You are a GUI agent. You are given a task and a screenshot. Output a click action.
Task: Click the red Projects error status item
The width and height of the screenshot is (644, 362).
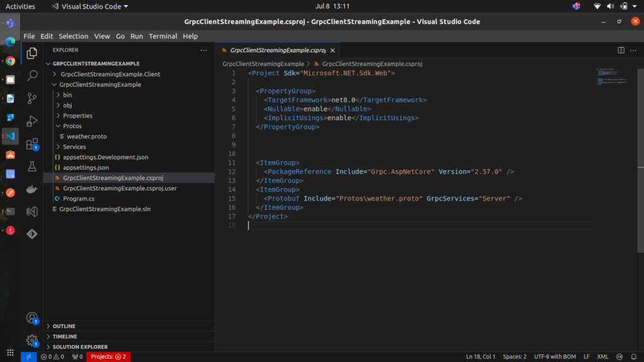pyautogui.click(x=108, y=357)
